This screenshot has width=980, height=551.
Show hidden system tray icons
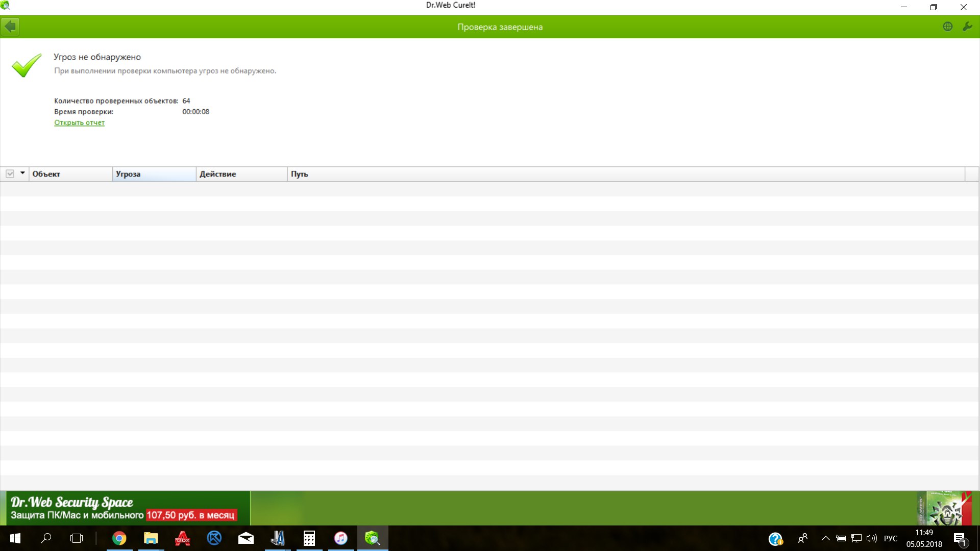pyautogui.click(x=825, y=538)
